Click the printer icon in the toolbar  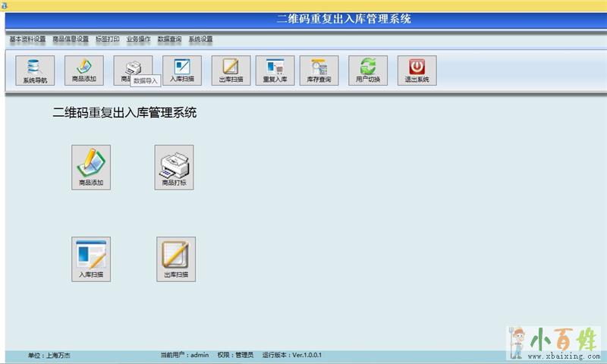point(132,67)
